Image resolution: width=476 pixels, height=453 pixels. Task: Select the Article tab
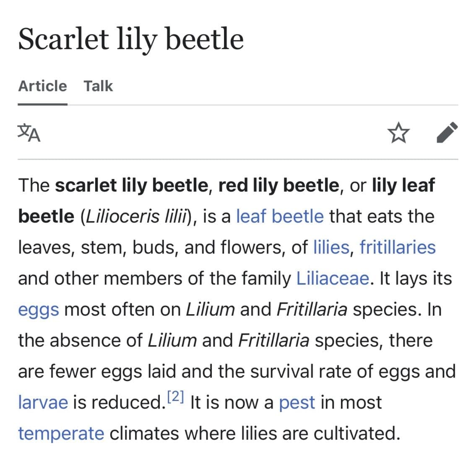point(42,86)
